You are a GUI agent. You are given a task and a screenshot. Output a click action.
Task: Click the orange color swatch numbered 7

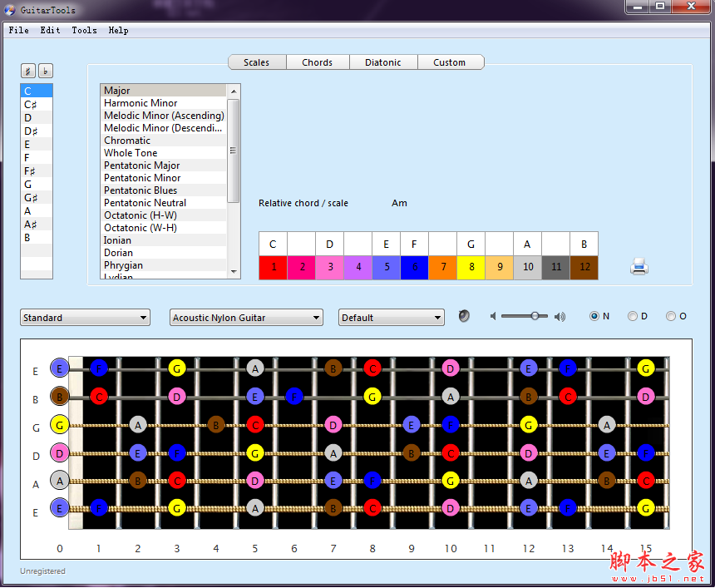[x=443, y=267]
